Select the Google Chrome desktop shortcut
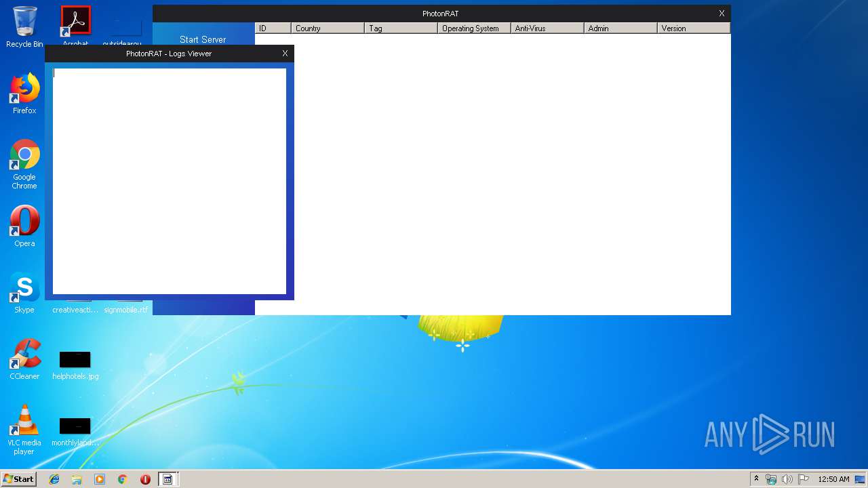 pos(24,165)
